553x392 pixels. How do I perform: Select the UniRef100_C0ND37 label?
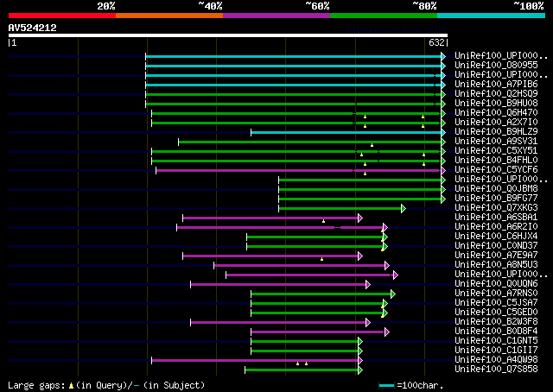(496, 246)
